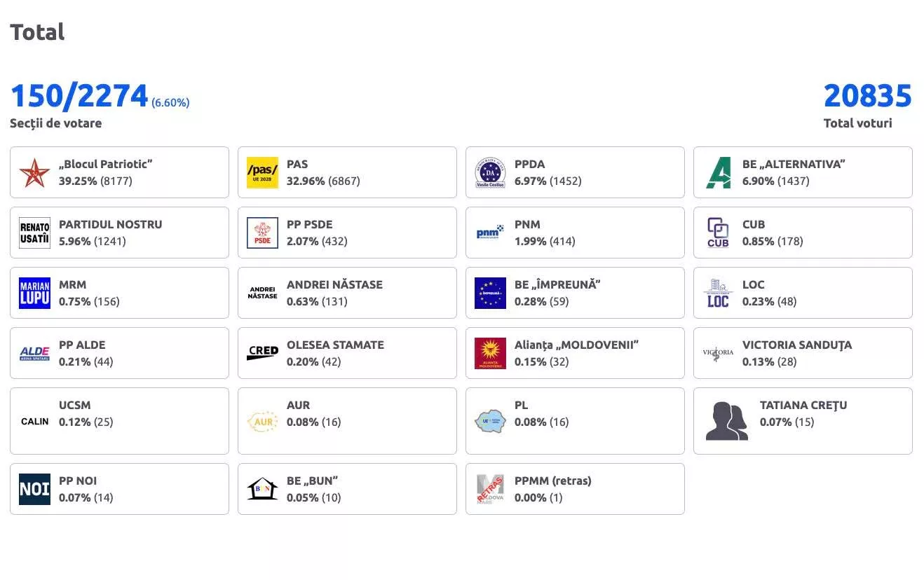
Task: Click the BE BUN house logo
Action: pos(262,489)
